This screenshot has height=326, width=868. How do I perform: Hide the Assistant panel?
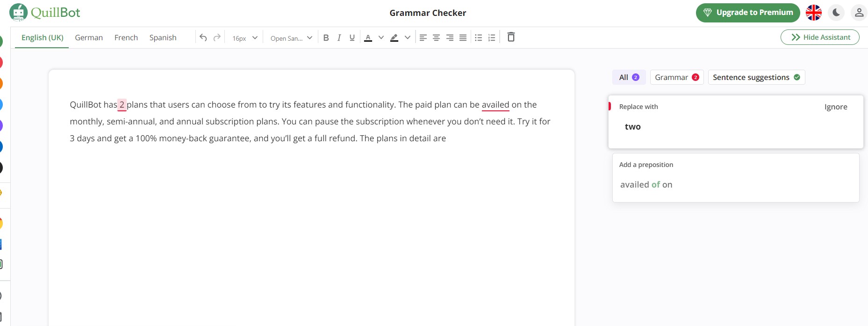pos(820,37)
